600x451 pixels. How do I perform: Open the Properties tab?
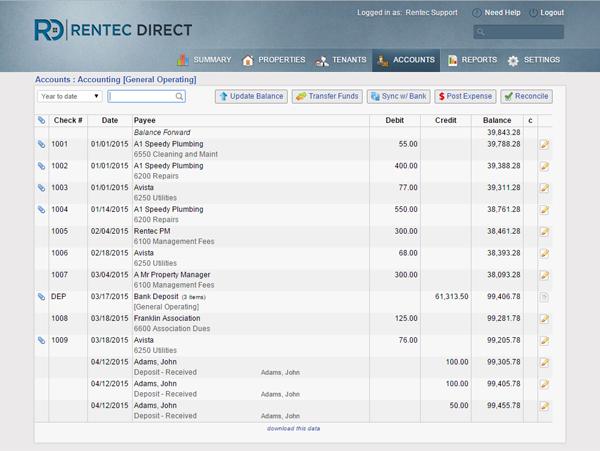274,60
